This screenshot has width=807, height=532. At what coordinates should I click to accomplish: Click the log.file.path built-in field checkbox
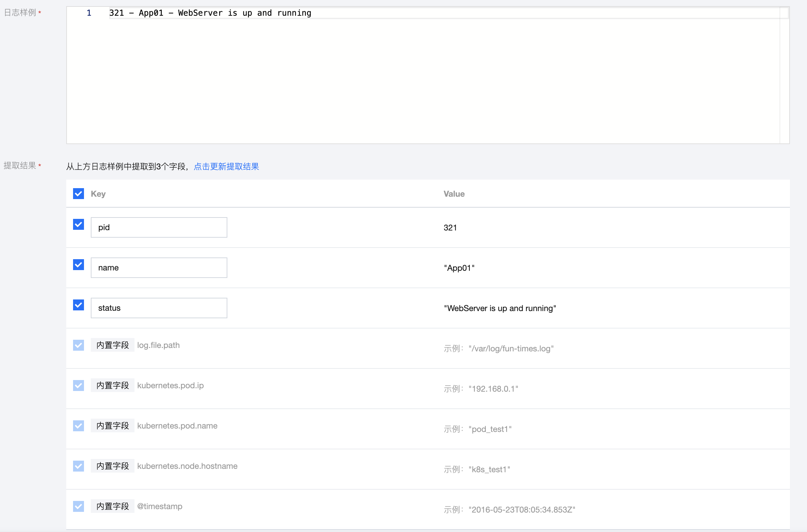point(79,345)
